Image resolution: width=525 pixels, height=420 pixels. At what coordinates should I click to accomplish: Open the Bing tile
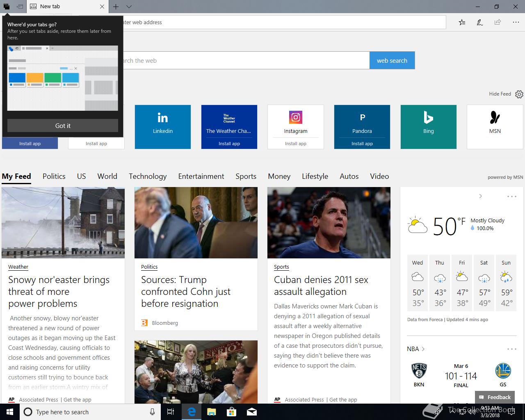point(429,127)
